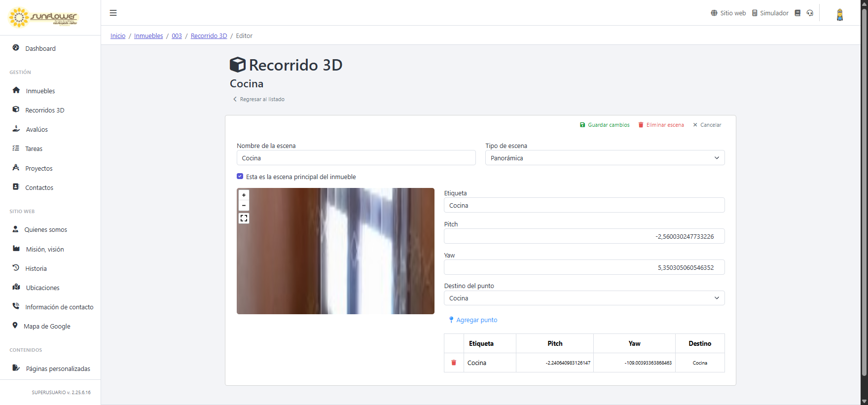Go to Recorrido 3D breadcrumb

pos(209,36)
